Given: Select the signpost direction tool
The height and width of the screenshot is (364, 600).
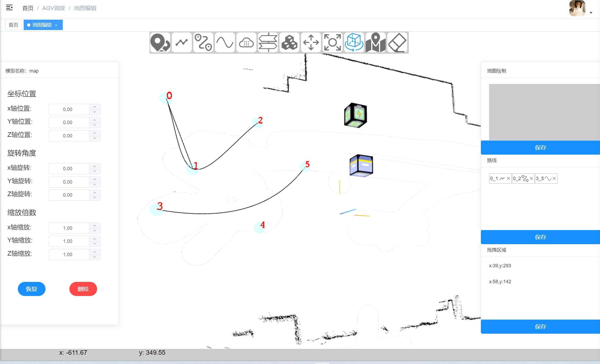Looking at the screenshot, I should (x=268, y=43).
